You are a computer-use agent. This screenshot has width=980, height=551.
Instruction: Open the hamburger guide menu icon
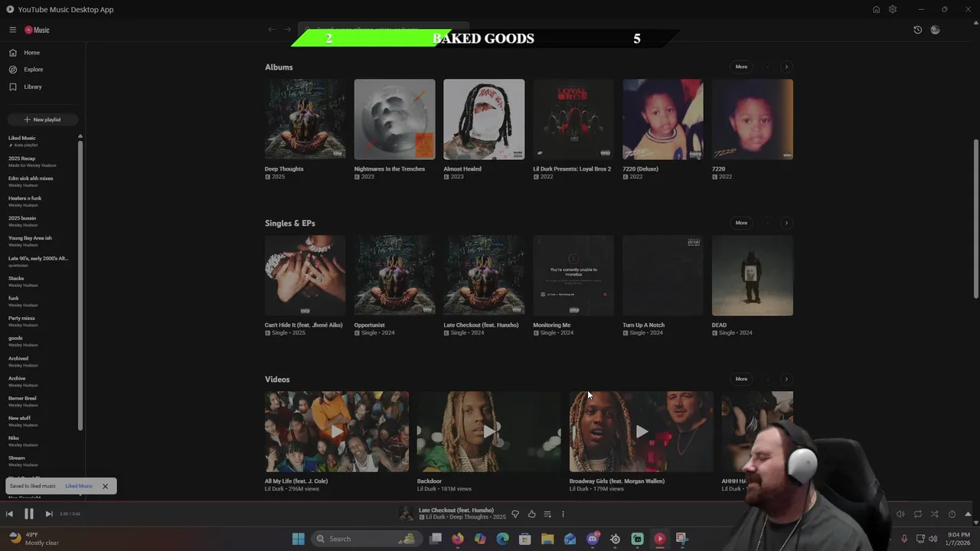coord(12,30)
